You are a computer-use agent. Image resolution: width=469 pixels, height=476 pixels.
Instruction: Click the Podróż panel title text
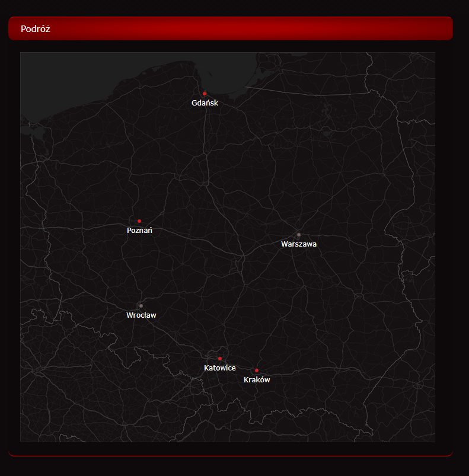click(x=36, y=29)
